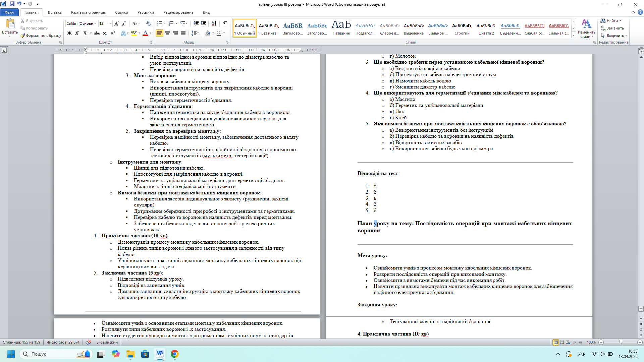Screen dimensions: 644x362
Task: Open the Вставка ribbon tab
Action: click(55, 12)
